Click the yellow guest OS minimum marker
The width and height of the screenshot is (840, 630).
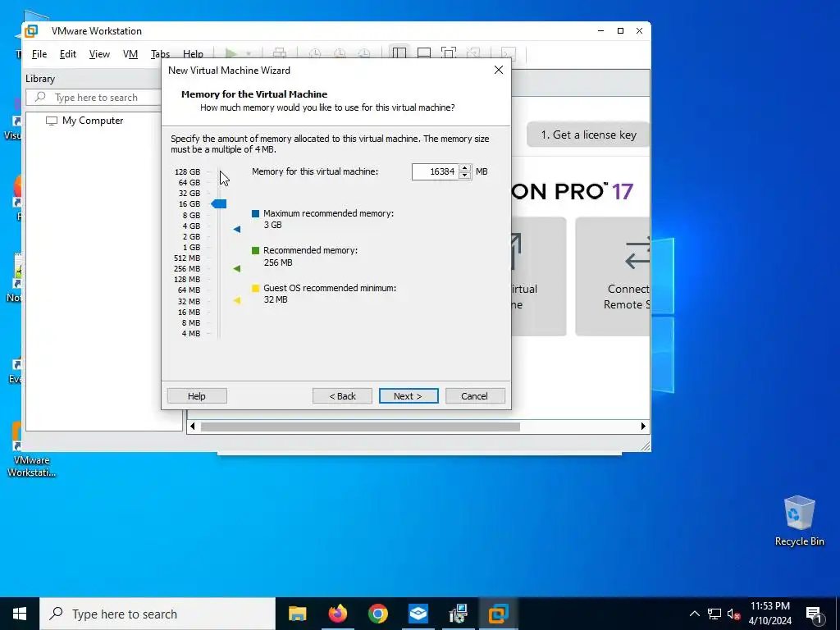[237, 300]
